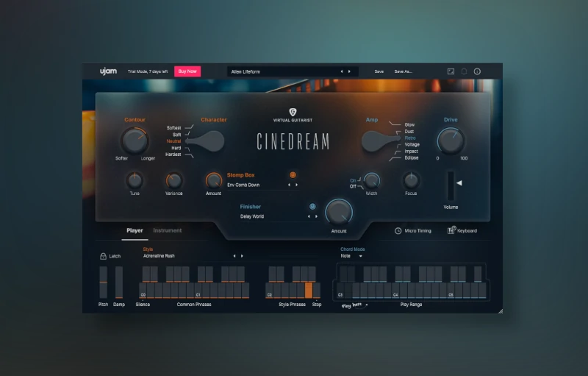
Task: Toggle the window size icon
Action: pyautogui.click(x=451, y=71)
